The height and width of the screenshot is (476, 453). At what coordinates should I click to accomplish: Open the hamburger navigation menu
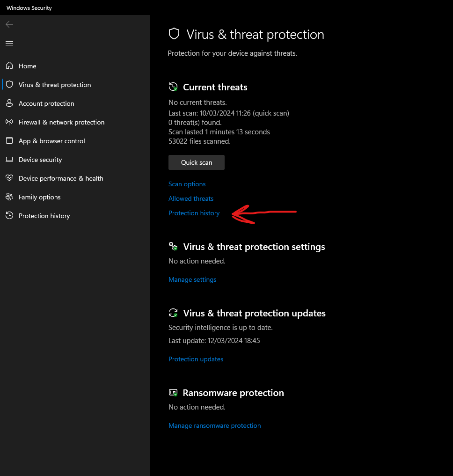point(9,44)
